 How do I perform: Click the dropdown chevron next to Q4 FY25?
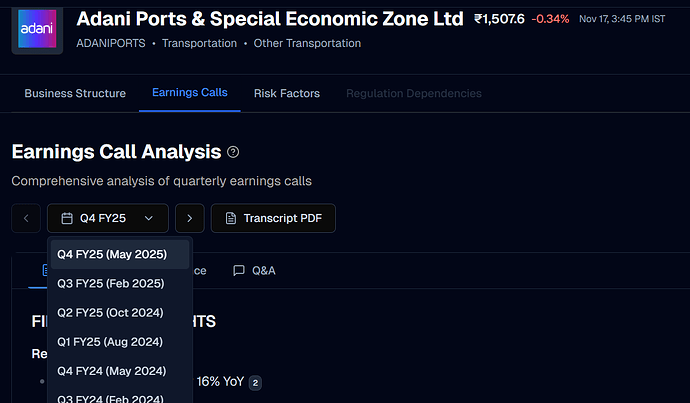coord(148,218)
